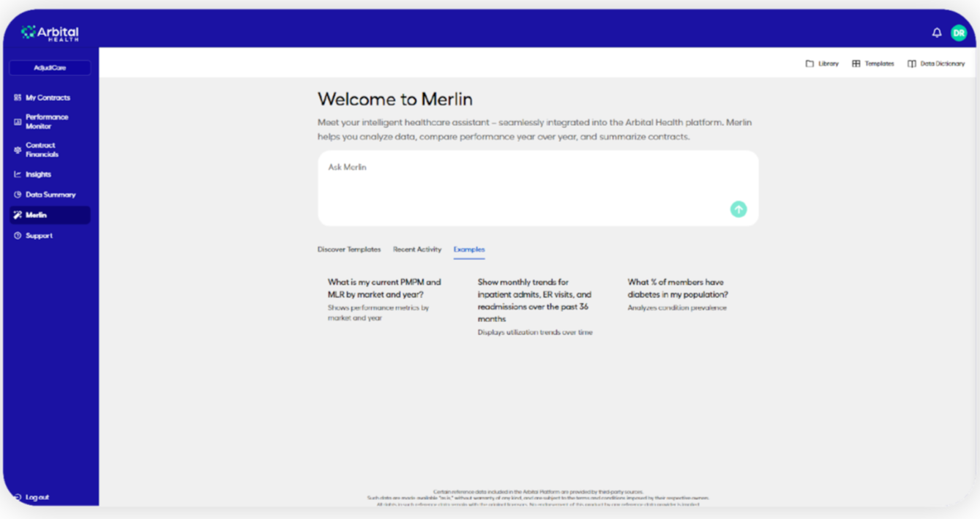Log out using the sidebar link
The image size is (980, 519).
point(37,497)
